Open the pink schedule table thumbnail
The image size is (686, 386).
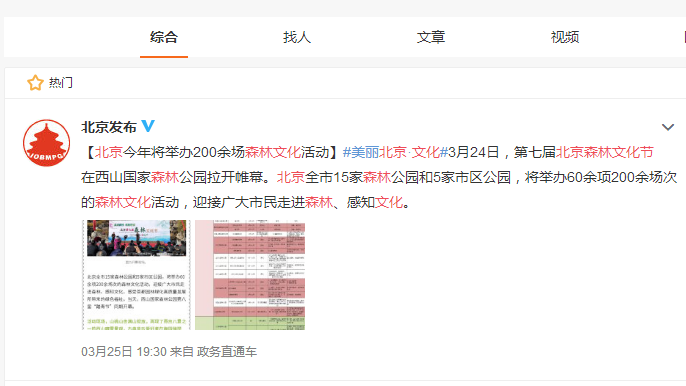(250, 275)
